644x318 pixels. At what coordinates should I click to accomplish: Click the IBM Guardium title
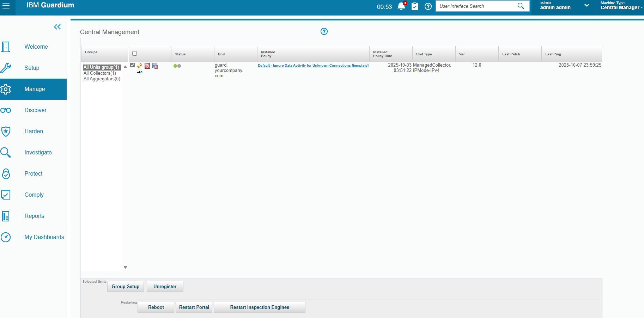pos(50,5)
